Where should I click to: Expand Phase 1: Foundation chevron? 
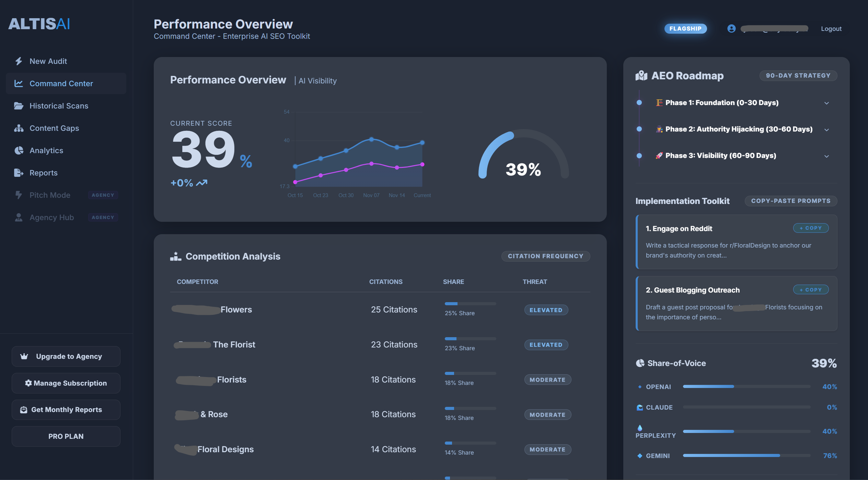(x=826, y=103)
